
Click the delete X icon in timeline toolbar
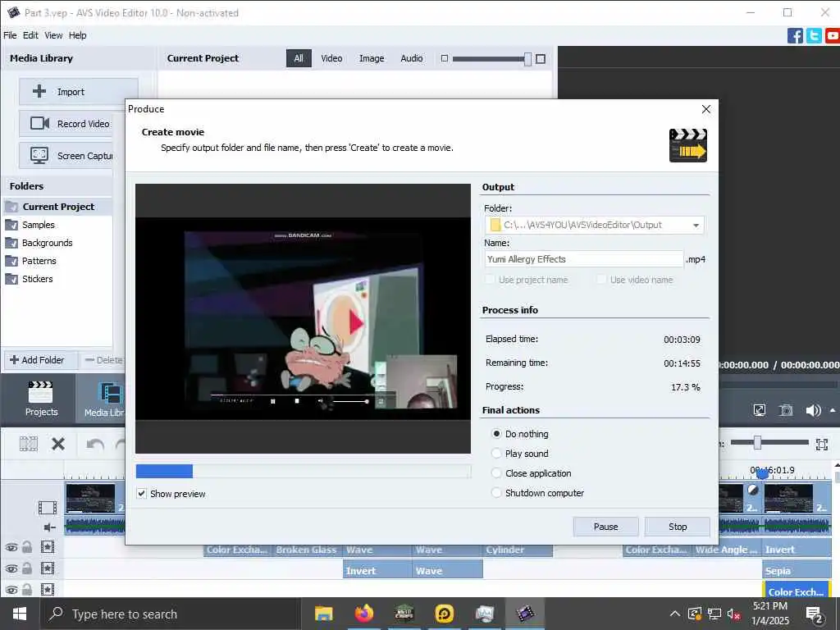pos(58,444)
